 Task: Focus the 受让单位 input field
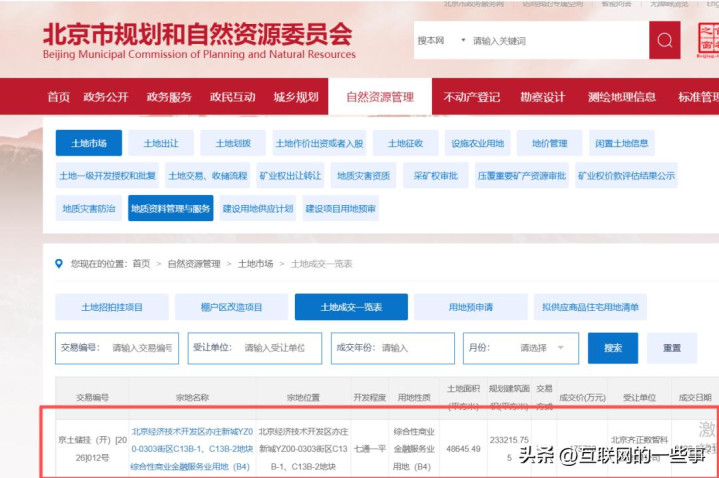tap(282, 348)
